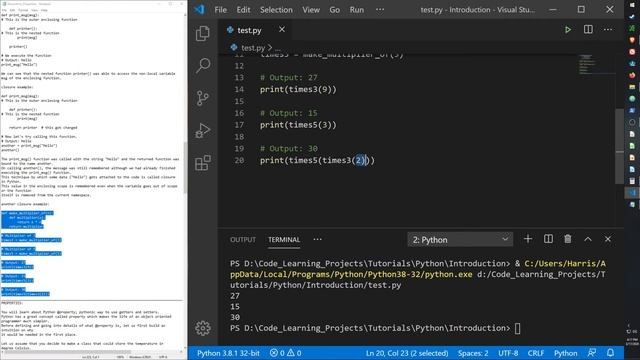The height and width of the screenshot is (360, 640).
Task: Open the notifications bell
Action: pyautogui.click(x=611, y=353)
